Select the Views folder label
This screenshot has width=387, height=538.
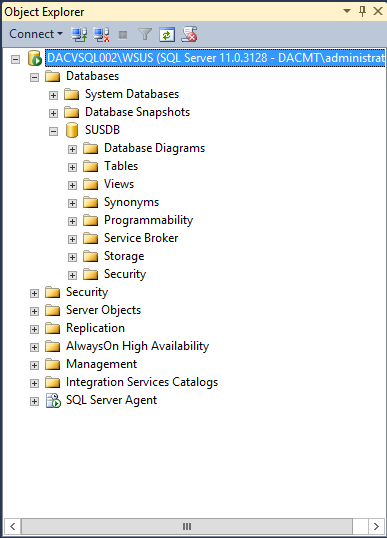(119, 184)
